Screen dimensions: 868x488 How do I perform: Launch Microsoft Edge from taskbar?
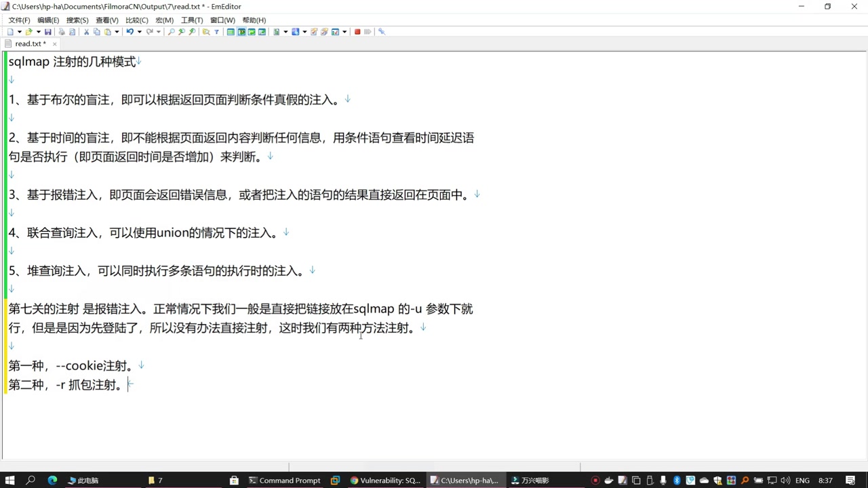52,480
